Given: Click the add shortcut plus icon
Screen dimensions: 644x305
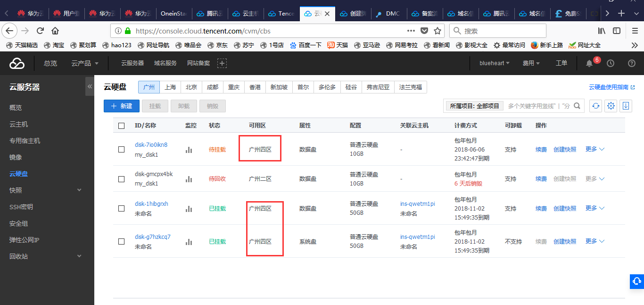Looking at the screenshot, I should click(x=222, y=63).
